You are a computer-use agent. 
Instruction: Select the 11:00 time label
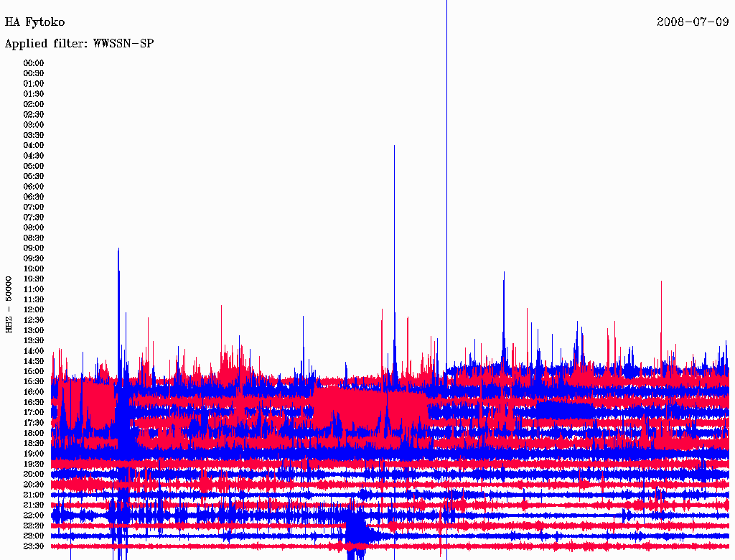point(33,289)
